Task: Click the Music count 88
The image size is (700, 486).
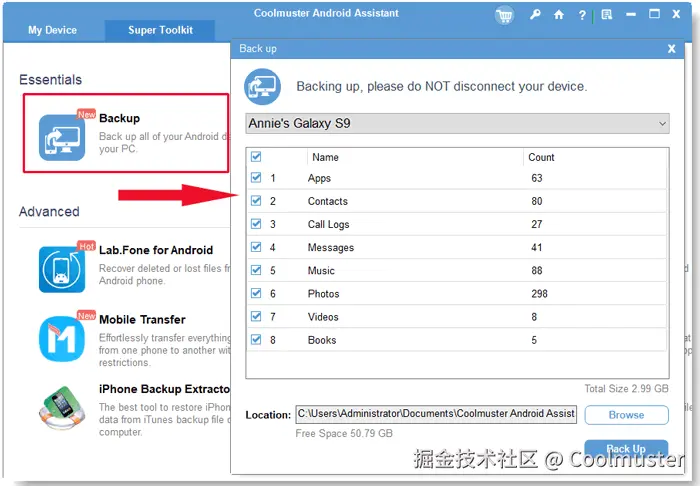Action: (537, 271)
